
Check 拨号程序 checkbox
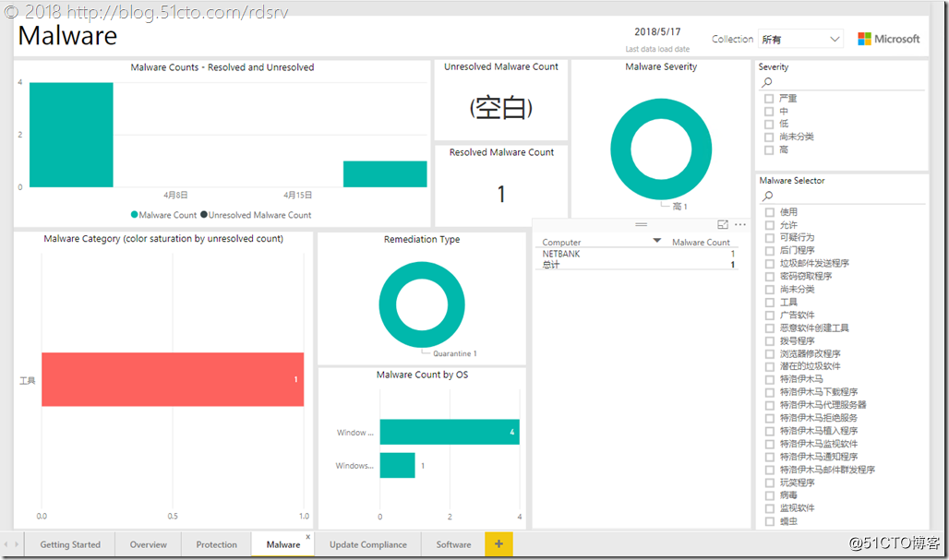770,341
